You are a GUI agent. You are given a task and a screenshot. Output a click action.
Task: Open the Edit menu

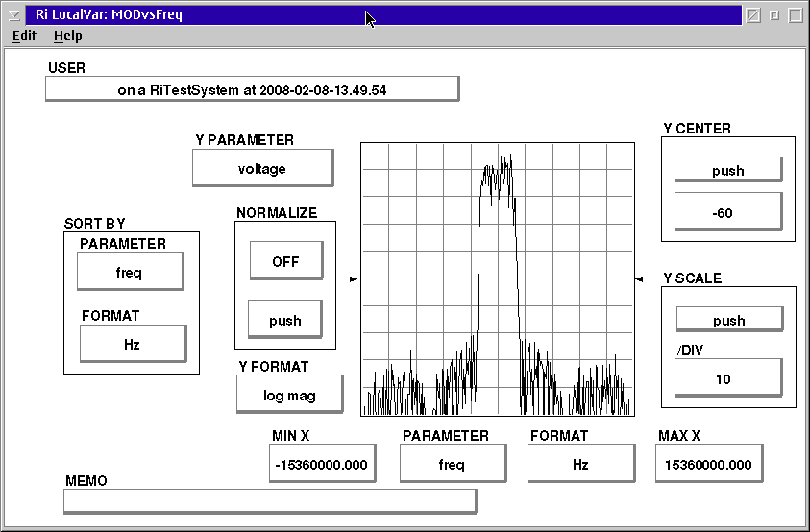24,36
